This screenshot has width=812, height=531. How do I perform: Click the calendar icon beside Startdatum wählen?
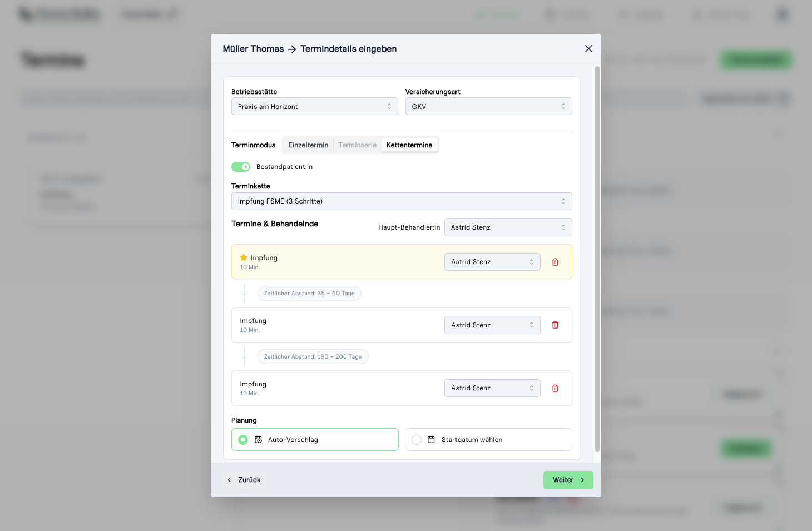pyautogui.click(x=431, y=440)
